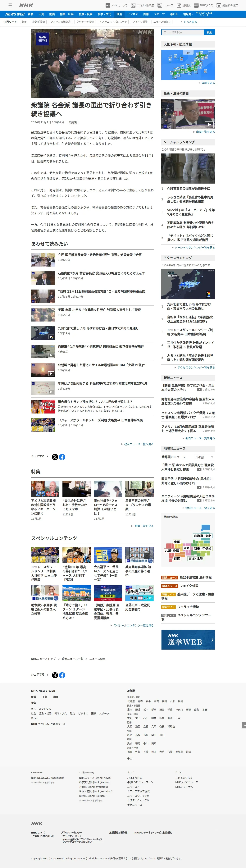246x868 pixels.
Task: Click the フェイク対策 keyword tag
Action: [x=140, y=22]
